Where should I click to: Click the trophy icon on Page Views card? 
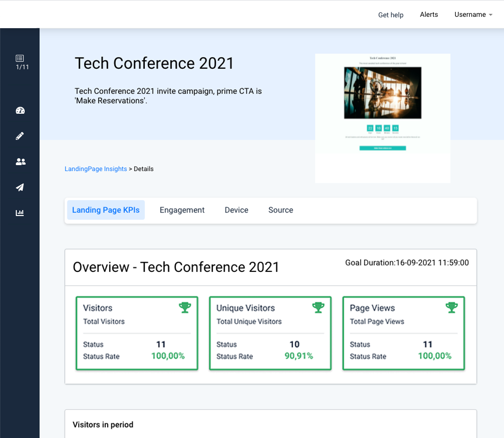[452, 307]
